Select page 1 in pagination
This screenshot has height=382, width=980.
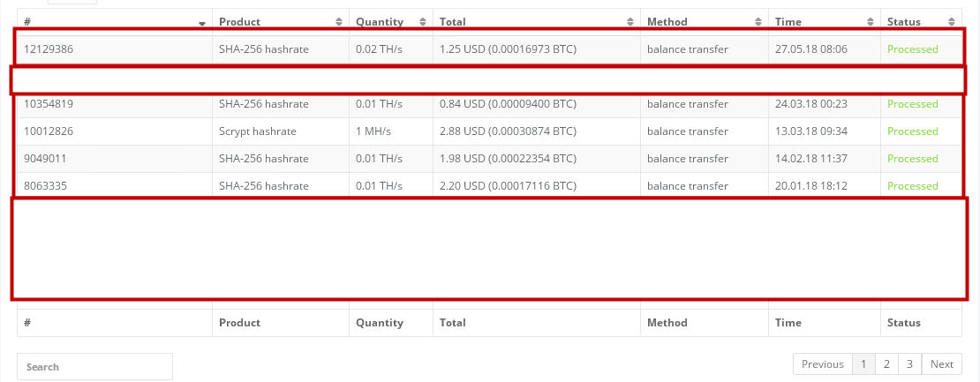(863, 363)
